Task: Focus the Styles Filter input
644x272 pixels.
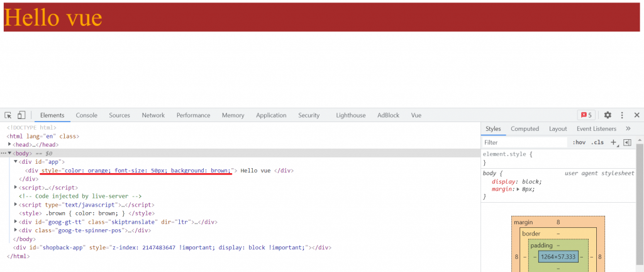Action: 525,142
